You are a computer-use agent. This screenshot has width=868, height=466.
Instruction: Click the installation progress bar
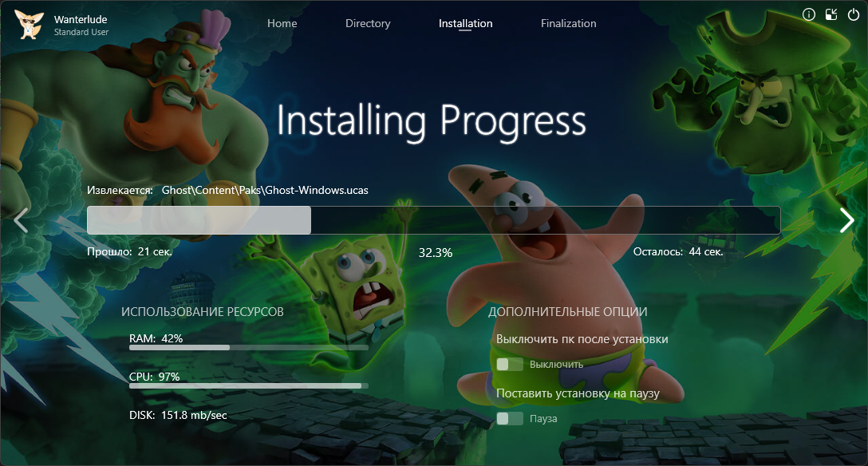(x=433, y=220)
